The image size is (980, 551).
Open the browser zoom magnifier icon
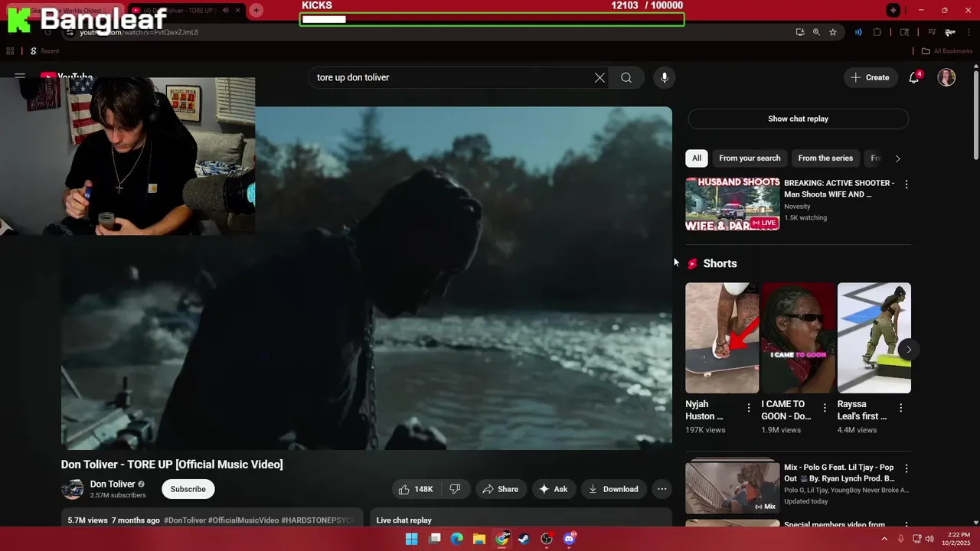click(816, 32)
